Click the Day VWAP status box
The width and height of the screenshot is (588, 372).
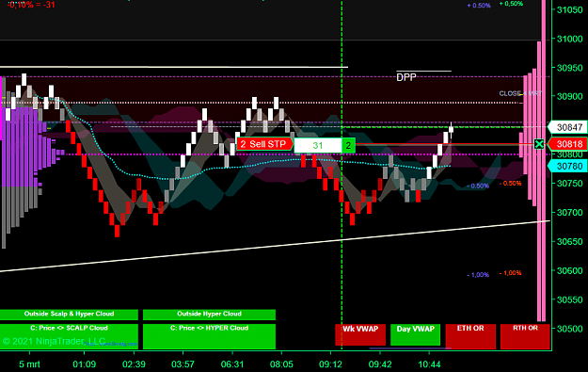(x=415, y=335)
